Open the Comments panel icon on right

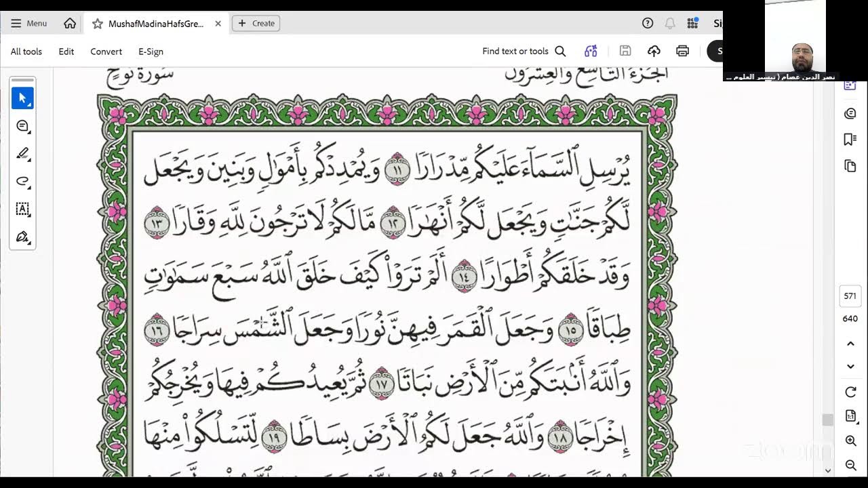850,113
